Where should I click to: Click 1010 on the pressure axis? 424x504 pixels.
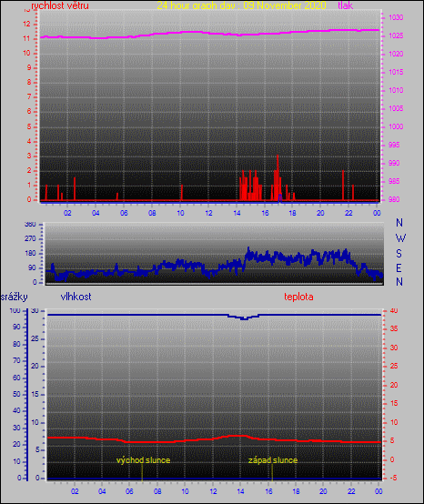(396, 90)
